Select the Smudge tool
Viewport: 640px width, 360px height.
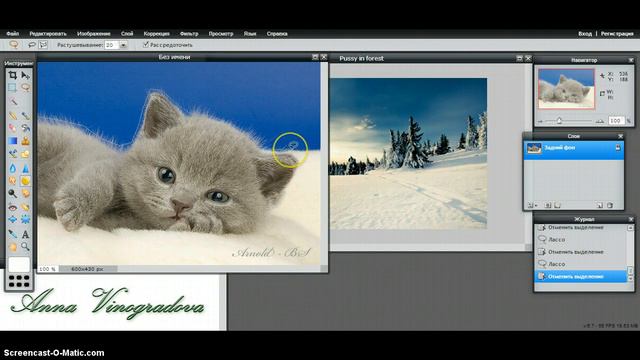click(x=13, y=180)
